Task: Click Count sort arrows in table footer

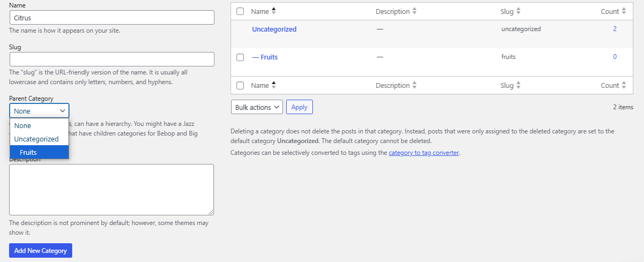Action: (x=624, y=85)
